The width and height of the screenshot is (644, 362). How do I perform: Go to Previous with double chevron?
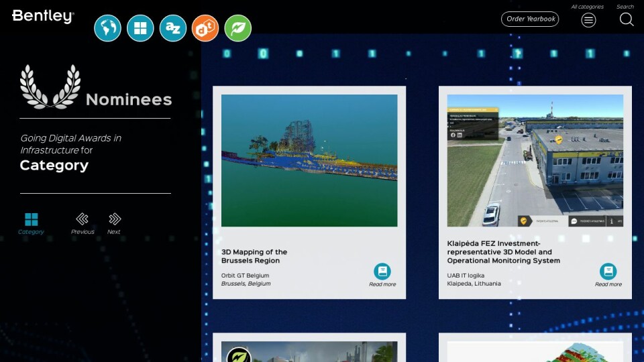click(x=82, y=219)
